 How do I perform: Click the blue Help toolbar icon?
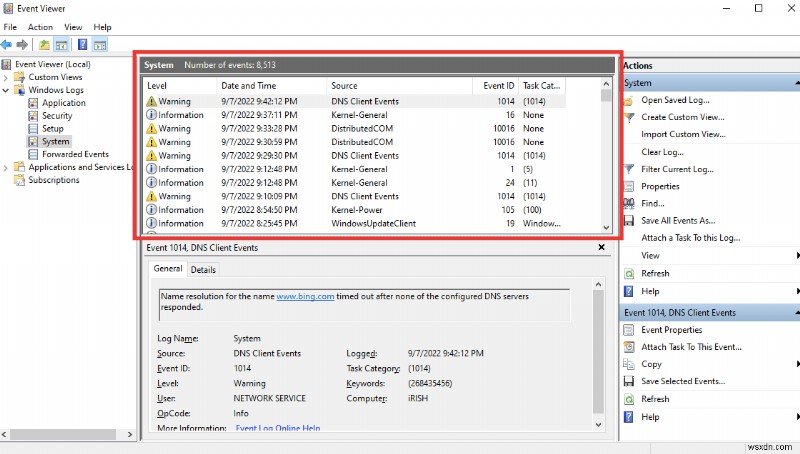[x=82, y=45]
